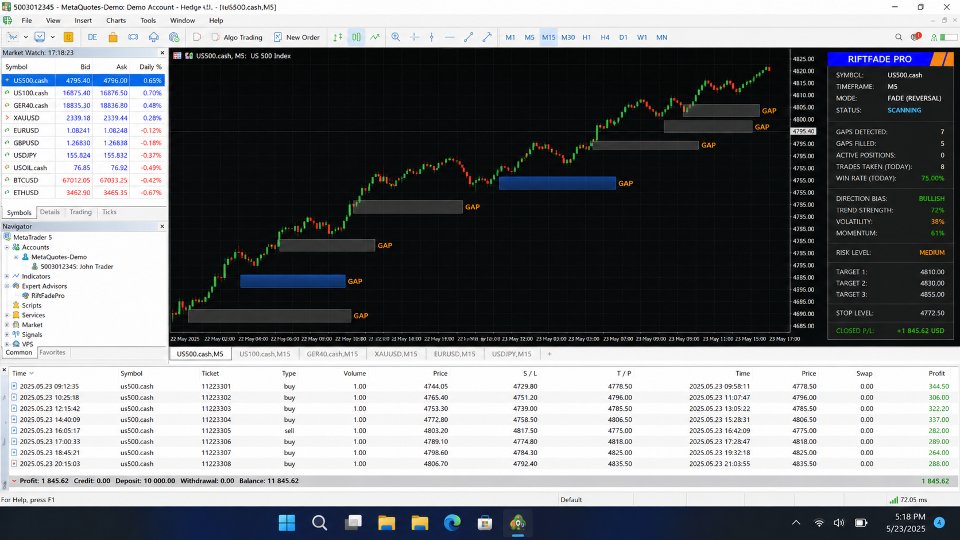This screenshot has height=540, width=960.
Task: Click the RiftFadePro expert advisor icon
Action: coord(26,296)
